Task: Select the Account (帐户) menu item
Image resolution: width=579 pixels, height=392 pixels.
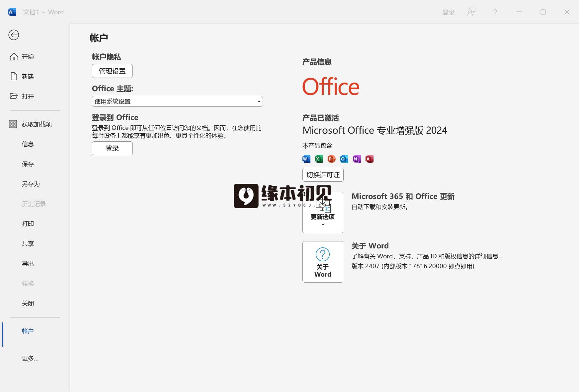Action: (x=28, y=331)
